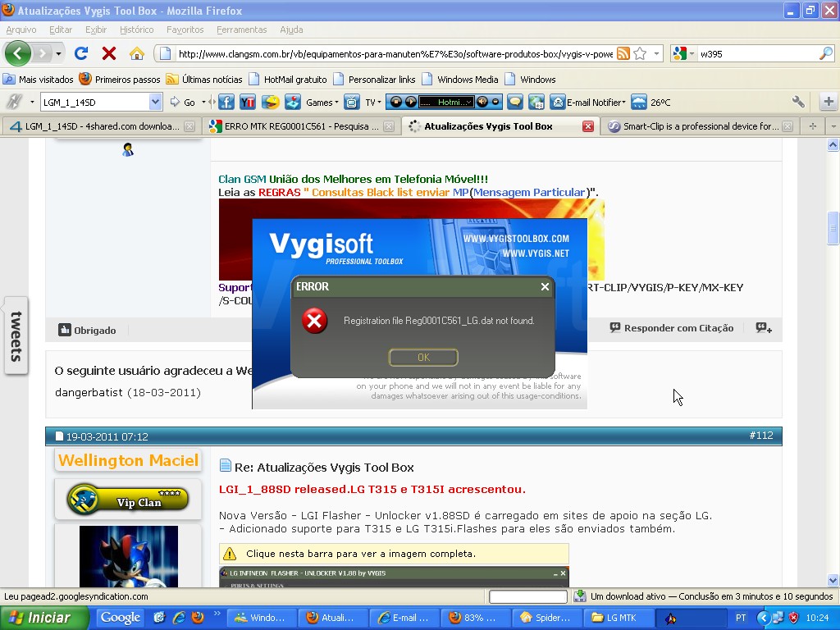The height and width of the screenshot is (630, 840).
Task: Click the Vip Clan badge image
Action: click(128, 500)
